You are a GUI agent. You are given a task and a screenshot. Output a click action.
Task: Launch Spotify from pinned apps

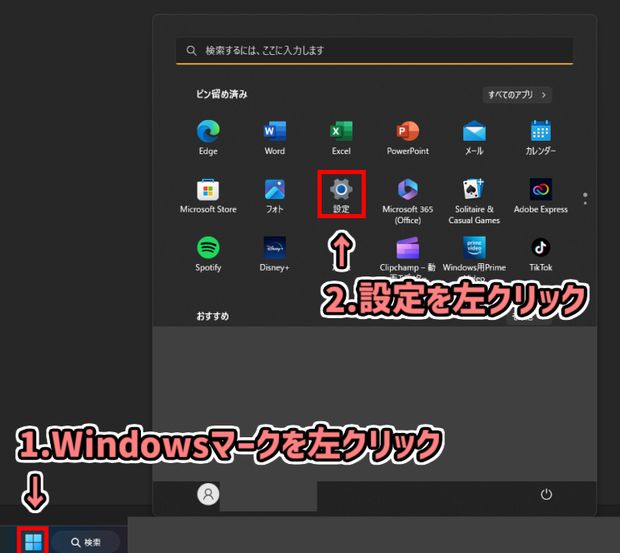pos(208,254)
